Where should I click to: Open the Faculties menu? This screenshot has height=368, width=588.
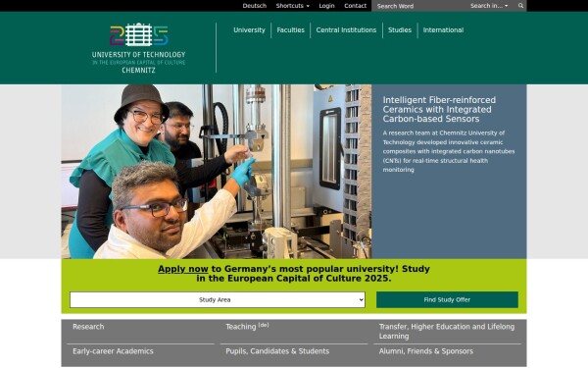[x=291, y=30]
